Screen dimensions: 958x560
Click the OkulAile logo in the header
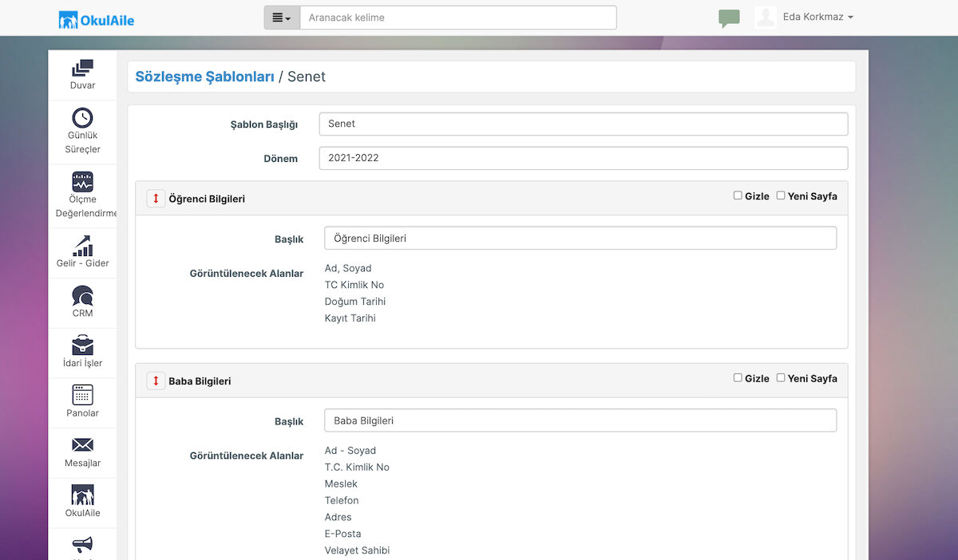[x=97, y=19]
